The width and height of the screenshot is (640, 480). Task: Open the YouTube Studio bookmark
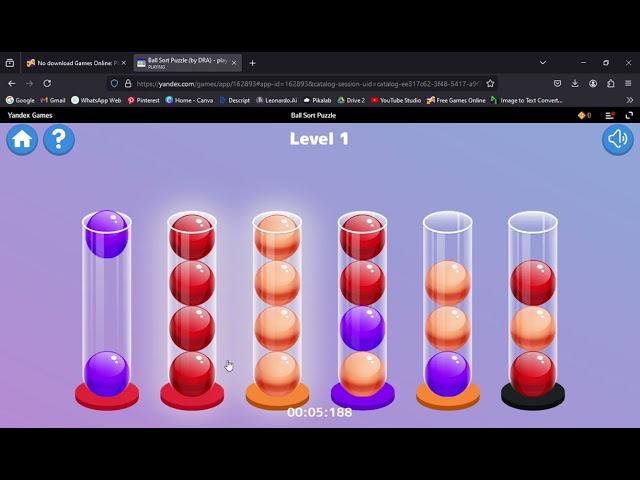(x=396, y=100)
